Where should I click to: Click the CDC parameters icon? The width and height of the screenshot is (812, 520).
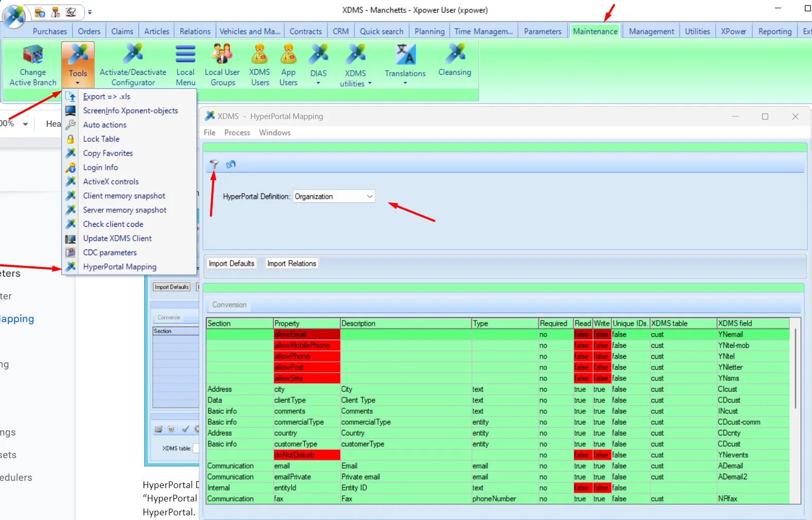click(71, 253)
